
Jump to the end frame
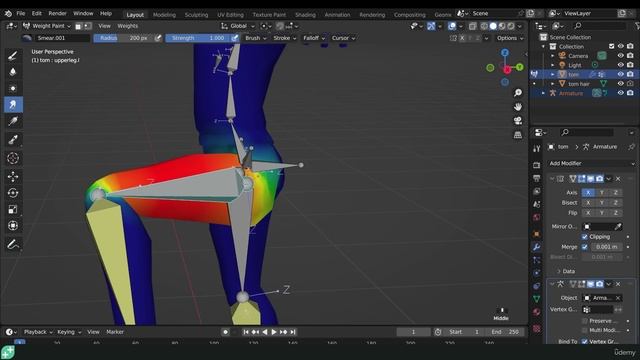(293, 332)
